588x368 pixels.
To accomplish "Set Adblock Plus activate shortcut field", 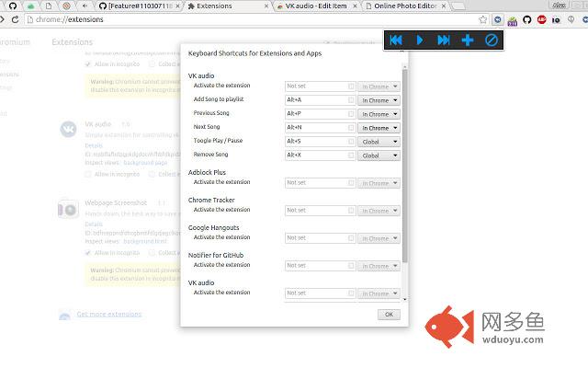I will 320,183.
